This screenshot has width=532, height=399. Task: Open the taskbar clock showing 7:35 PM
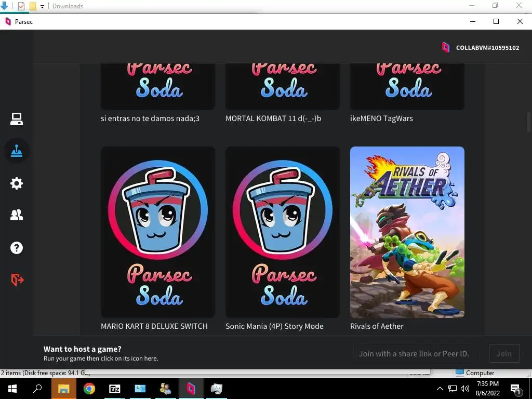point(487,389)
